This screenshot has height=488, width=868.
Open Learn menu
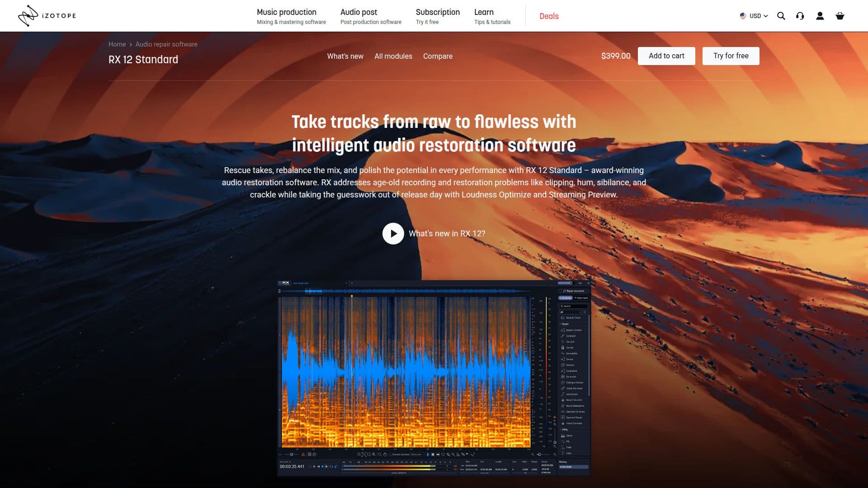[x=492, y=16]
